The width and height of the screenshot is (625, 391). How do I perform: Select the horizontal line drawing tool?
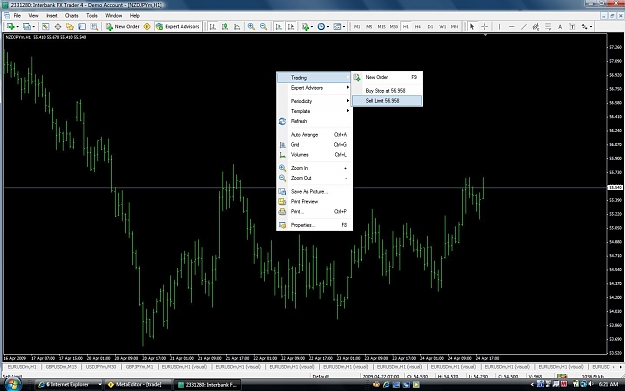pos(511,27)
